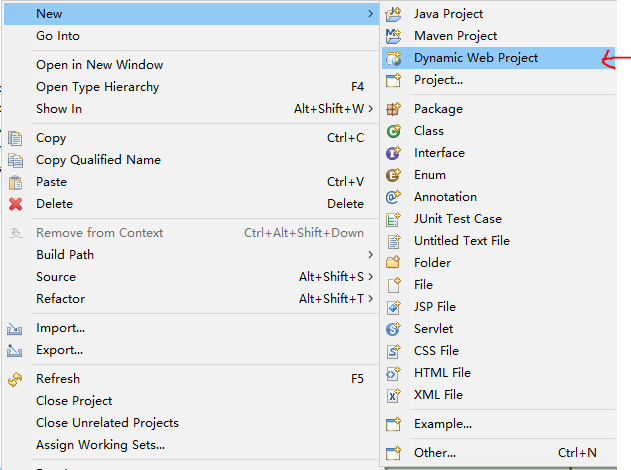Choose Close Unrelated Projects
Screen dimensions: 631x470
click(x=107, y=423)
